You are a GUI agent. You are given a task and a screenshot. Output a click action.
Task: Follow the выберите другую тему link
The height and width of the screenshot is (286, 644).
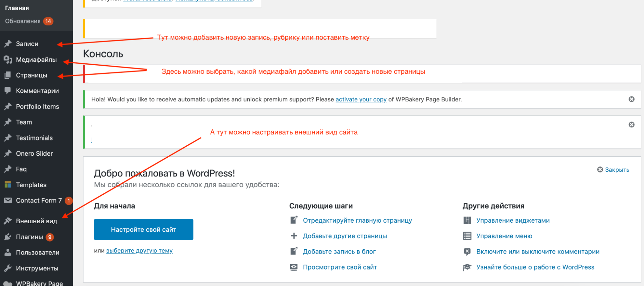coord(139,251)
